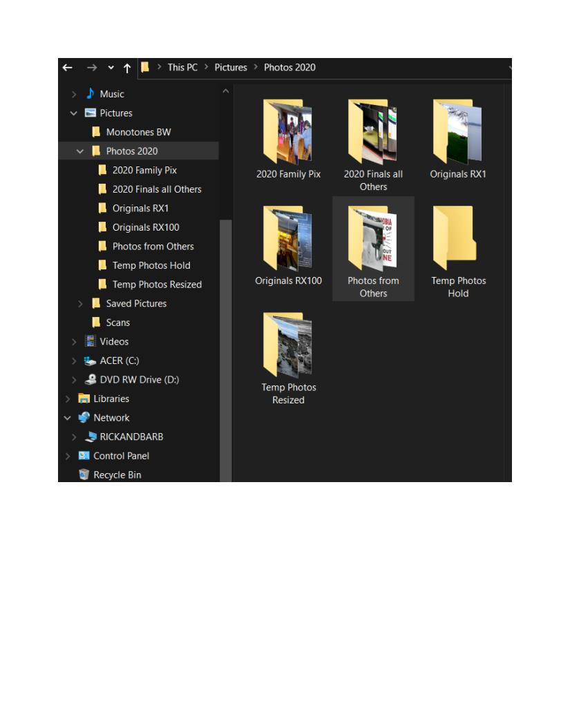Click the Back navigation arrow

[x=67, y=68]
